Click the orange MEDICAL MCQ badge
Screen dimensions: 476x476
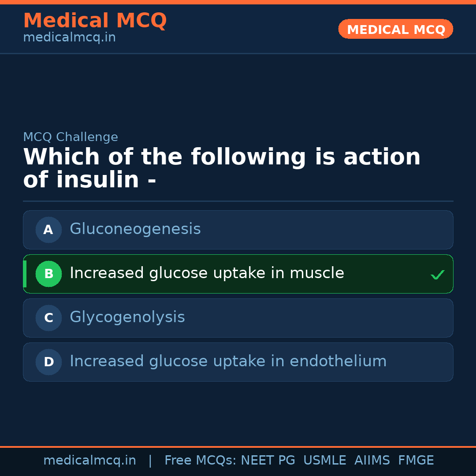[395, 30]
